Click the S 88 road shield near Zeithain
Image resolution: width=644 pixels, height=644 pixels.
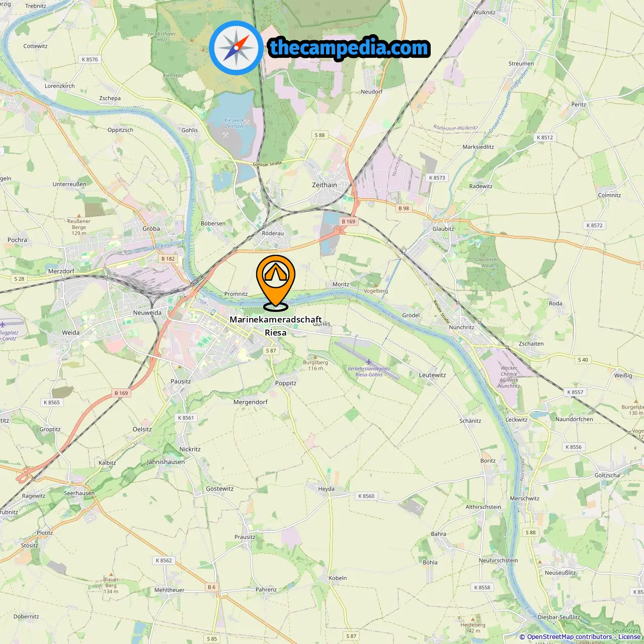(x=319, y=135)
